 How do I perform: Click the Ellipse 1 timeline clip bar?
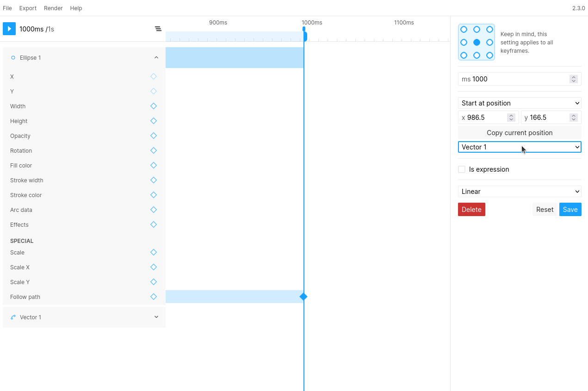[235, 58]
